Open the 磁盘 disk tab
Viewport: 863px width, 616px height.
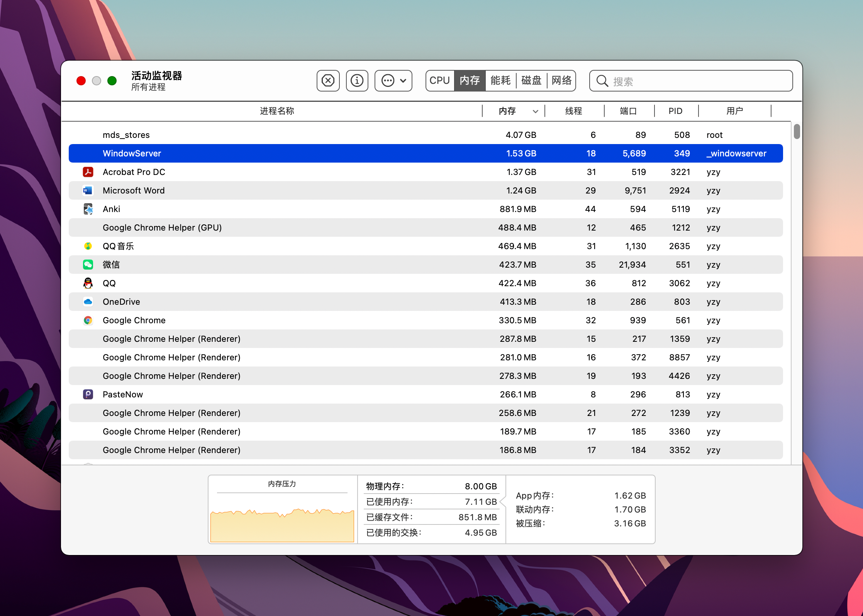click(x=531, y=81)
